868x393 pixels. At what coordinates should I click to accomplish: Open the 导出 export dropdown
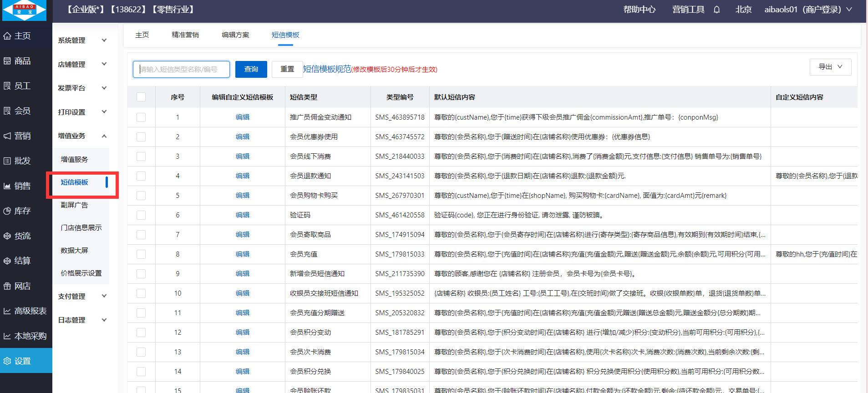click(830, 67)
